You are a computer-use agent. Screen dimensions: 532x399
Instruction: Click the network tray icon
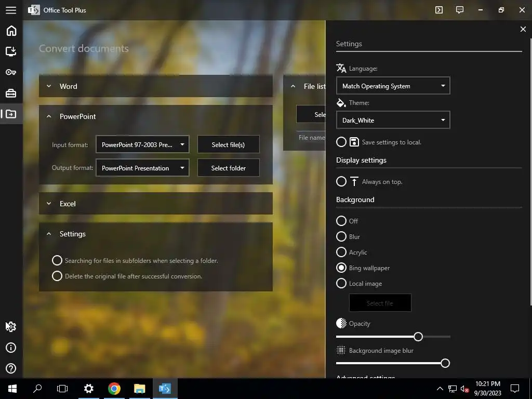pos(453,389)
